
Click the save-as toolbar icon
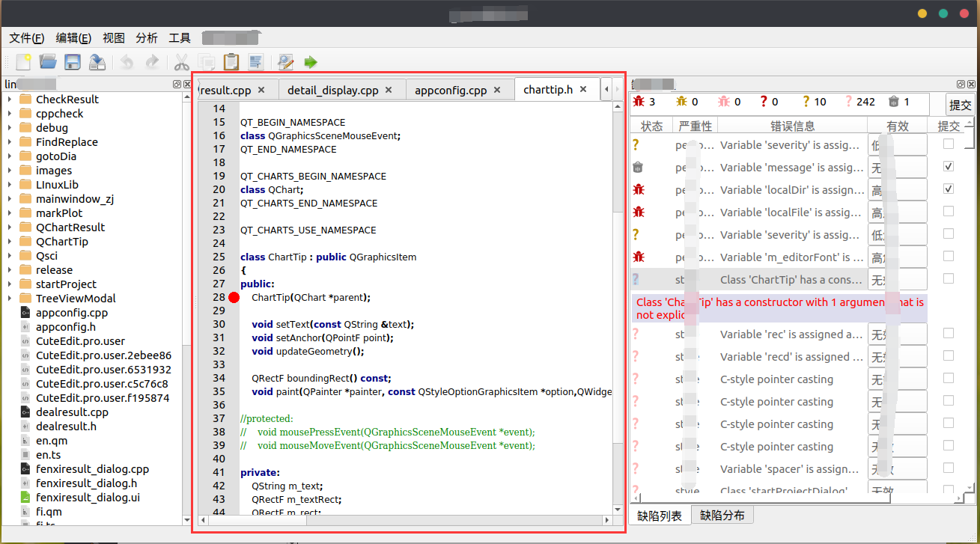[x=97, y=62]
